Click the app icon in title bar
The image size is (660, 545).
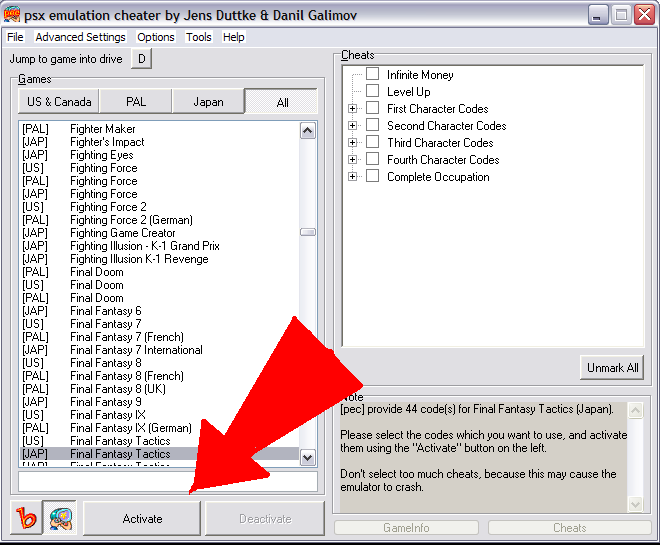click(x=12, y=14)
